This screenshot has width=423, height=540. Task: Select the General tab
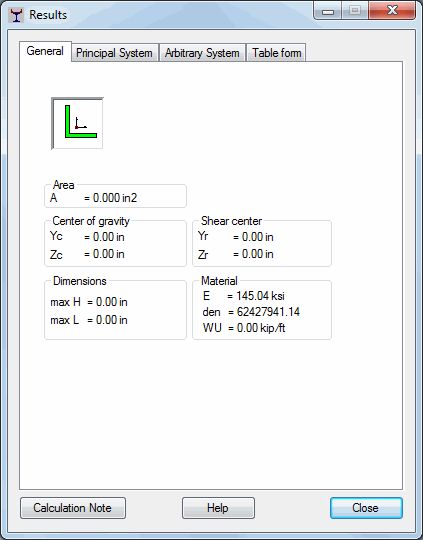45,51
